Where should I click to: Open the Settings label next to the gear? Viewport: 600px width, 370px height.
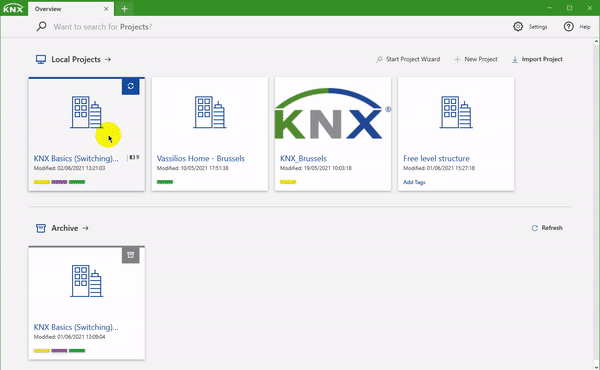(x=538, y=27)
